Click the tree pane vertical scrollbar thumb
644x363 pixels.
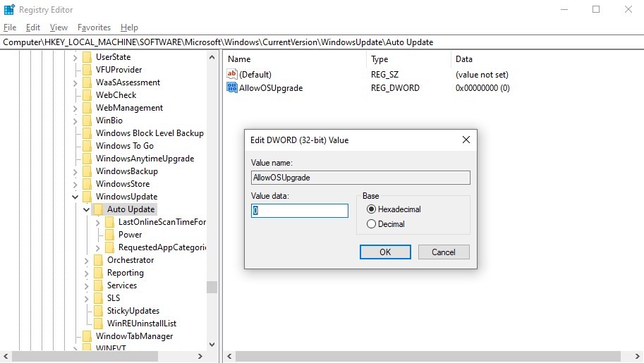click(212, 287)
